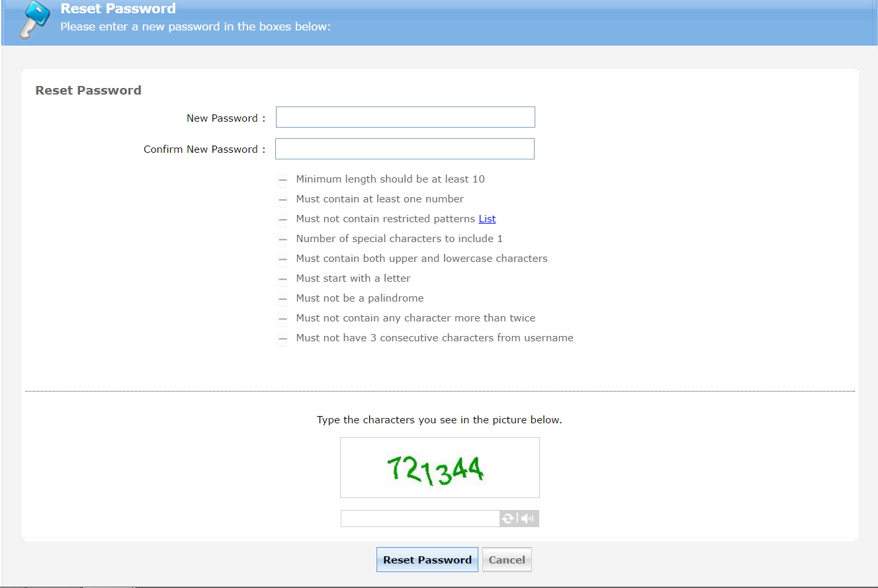
Task: Refresh the captcha image
Action: (507, 519)
